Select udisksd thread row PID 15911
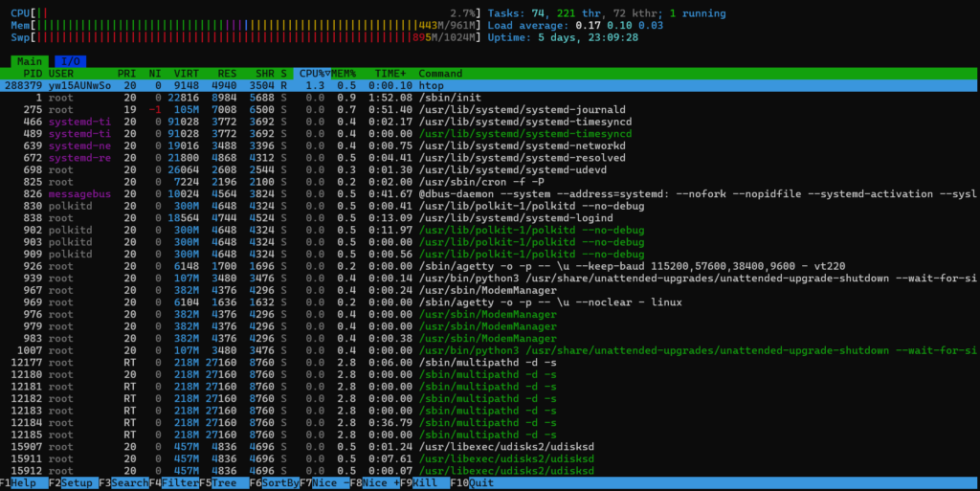 tap(490, 458)
